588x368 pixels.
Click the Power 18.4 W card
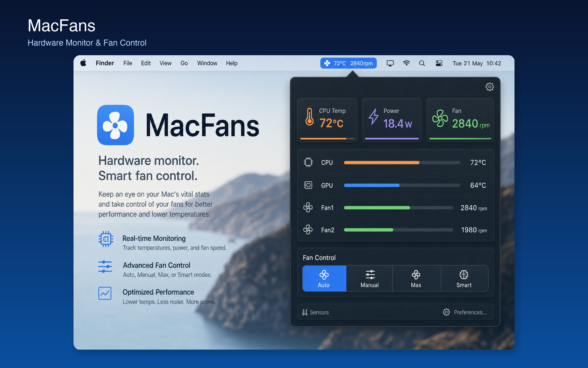(x=392, y=120)
